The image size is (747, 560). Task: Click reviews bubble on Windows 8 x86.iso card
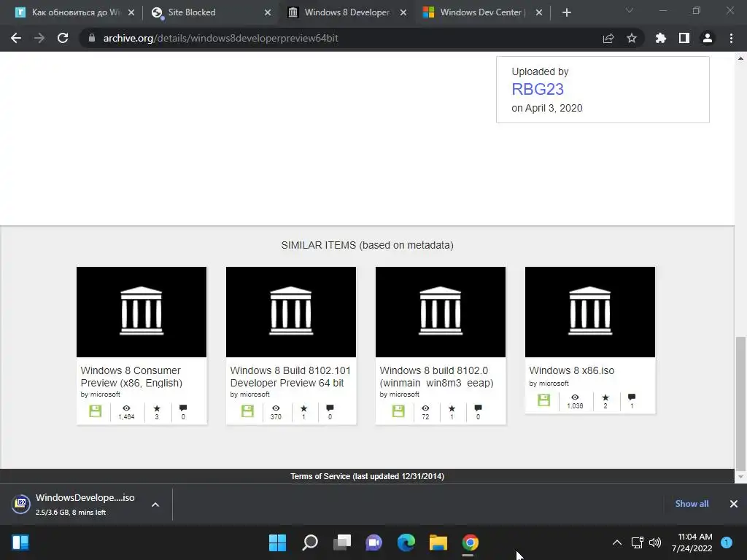[632, 397]
